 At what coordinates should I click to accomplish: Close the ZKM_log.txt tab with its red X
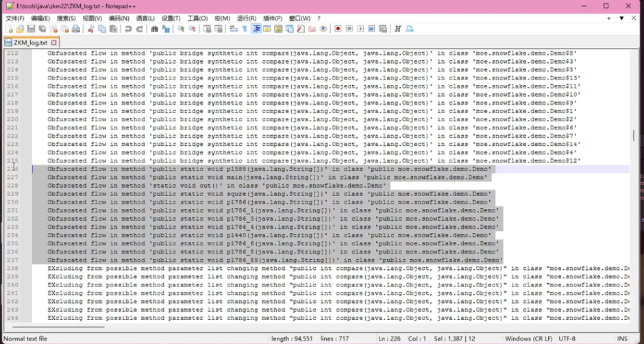[53, 42]
